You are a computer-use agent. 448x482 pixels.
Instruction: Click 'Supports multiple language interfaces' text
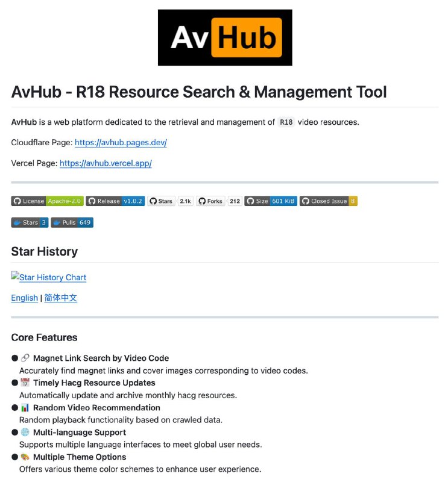pos(140,445)
